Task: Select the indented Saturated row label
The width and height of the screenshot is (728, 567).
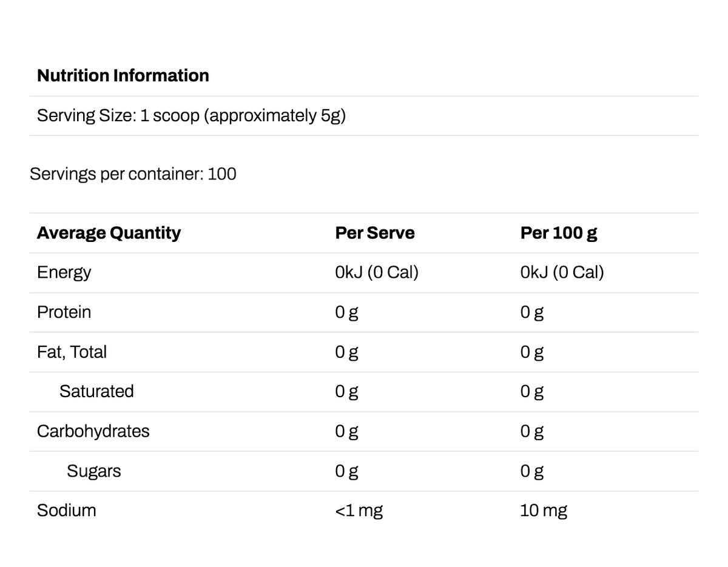Action: click(96, 391)
